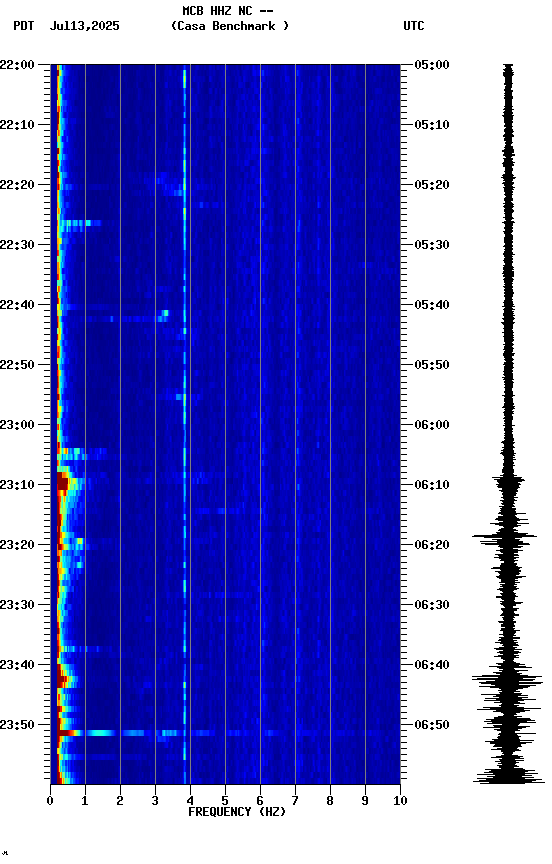Click the '06:50' UTC time label

pyautogui.click(x=432, y=725)
